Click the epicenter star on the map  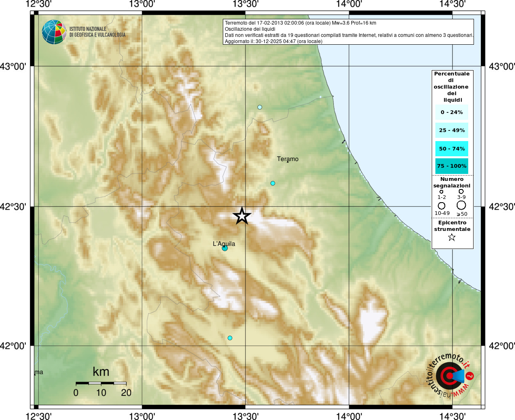pos(242,215)
